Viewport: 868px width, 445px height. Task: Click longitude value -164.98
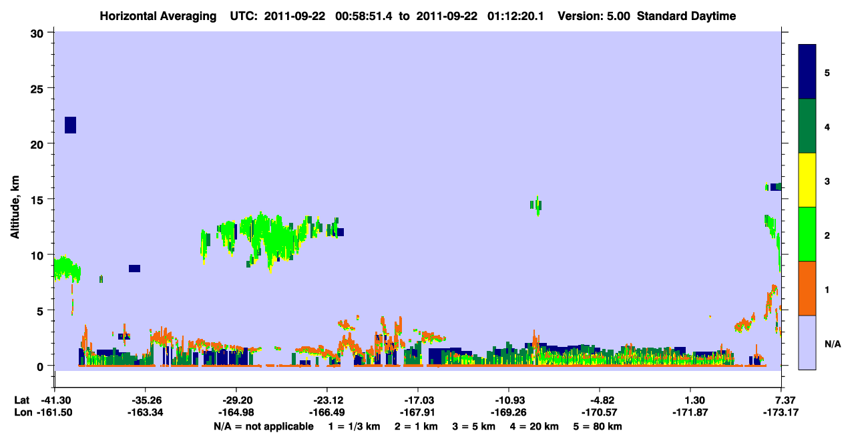click(236, 412)
